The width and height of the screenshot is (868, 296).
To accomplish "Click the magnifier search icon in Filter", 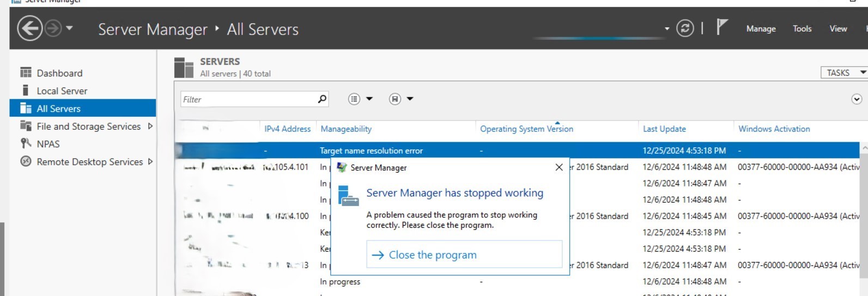I will click(x=323, y=99).
